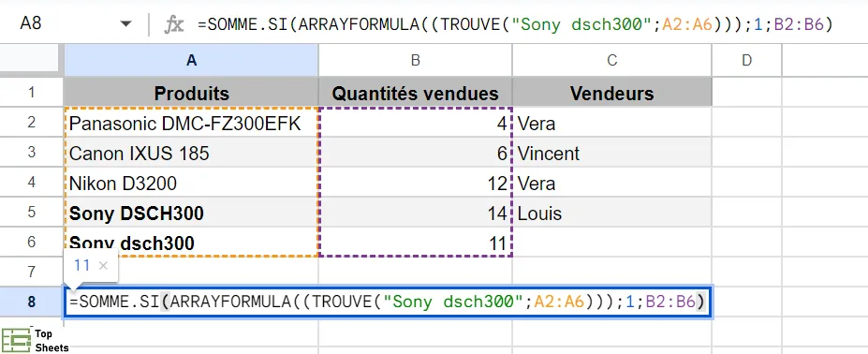Select the Louis seller cell

[x=611, y=213]
